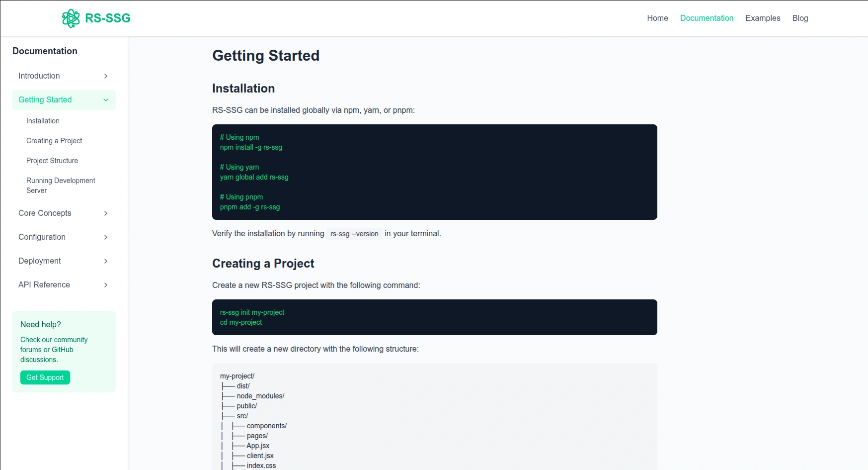Jump to Installation in sidebar
This screenshot has height=470, width=868.
(x=43, y=121)
